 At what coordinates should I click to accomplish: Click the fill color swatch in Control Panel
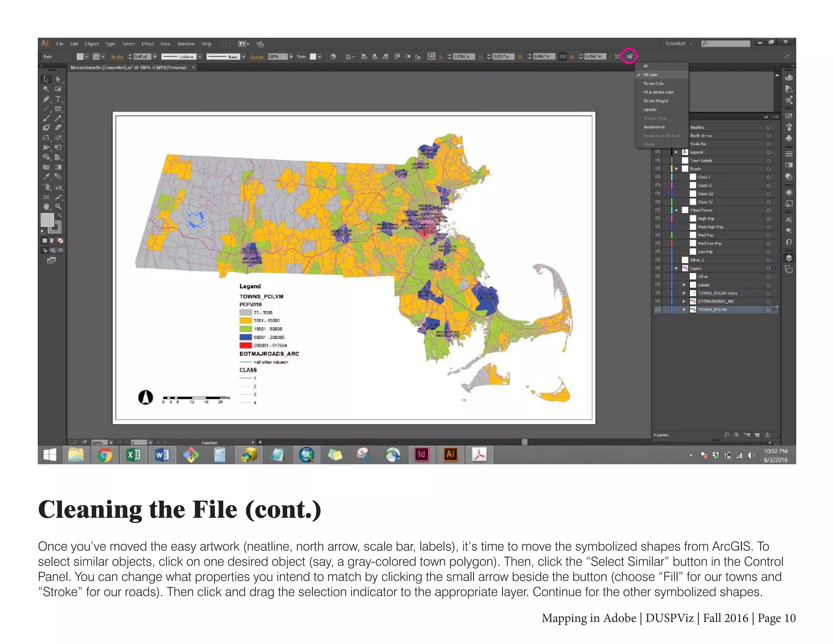tap(80, 57)
